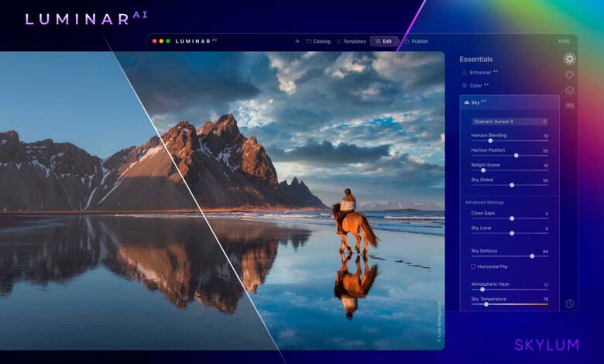604x364 pixels.
Task: Click the Horizon Position slider handle
Action: (x=516, y=156)
